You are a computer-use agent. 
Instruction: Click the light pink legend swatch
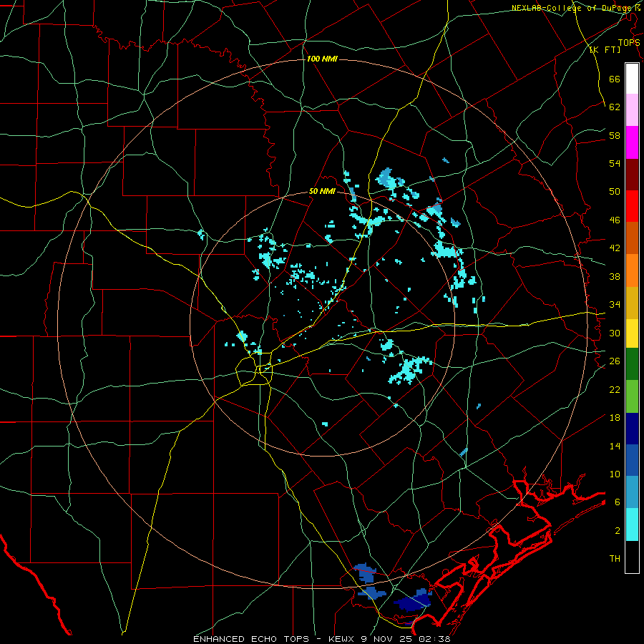pos(632,109)
